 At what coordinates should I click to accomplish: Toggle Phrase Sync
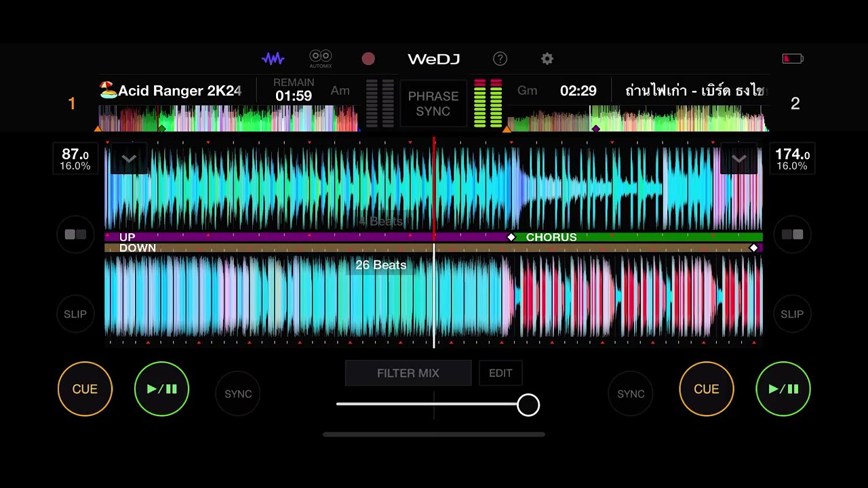[433, 104]
